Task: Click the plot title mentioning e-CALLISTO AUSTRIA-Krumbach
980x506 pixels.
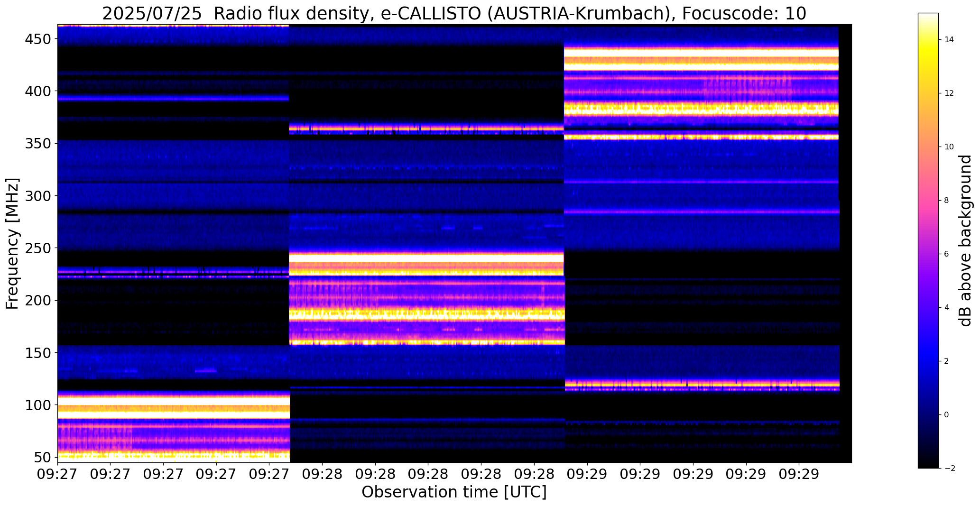Action: tap(454, 14)
